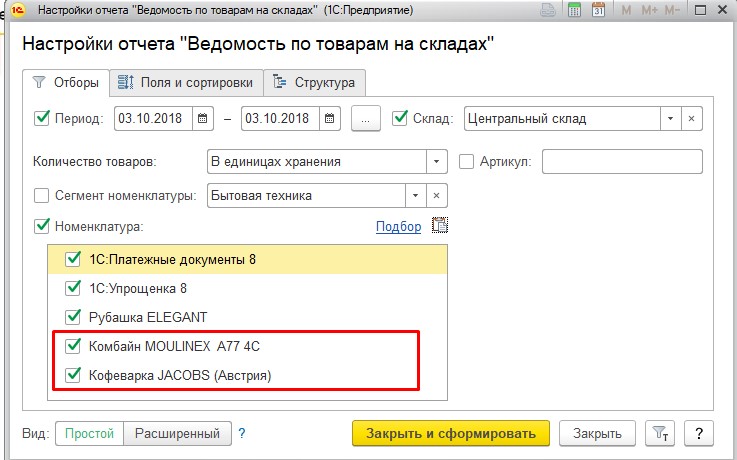Click the period start date field
This screenshot has height=460, width=737.
[x=153, y=118]
